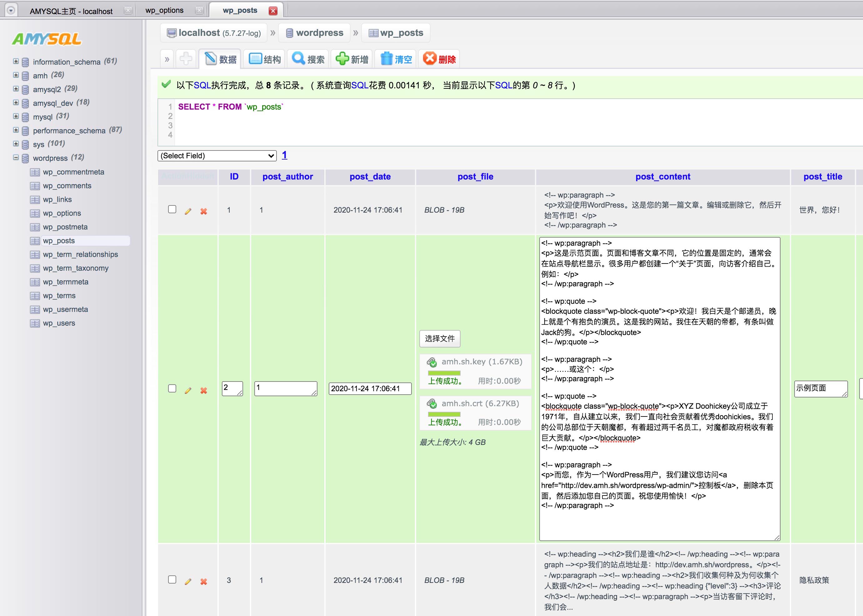Click the pencil edit icon for row 1
The image size is (863, 616).
pyautogui.click(x=188, y=211)
